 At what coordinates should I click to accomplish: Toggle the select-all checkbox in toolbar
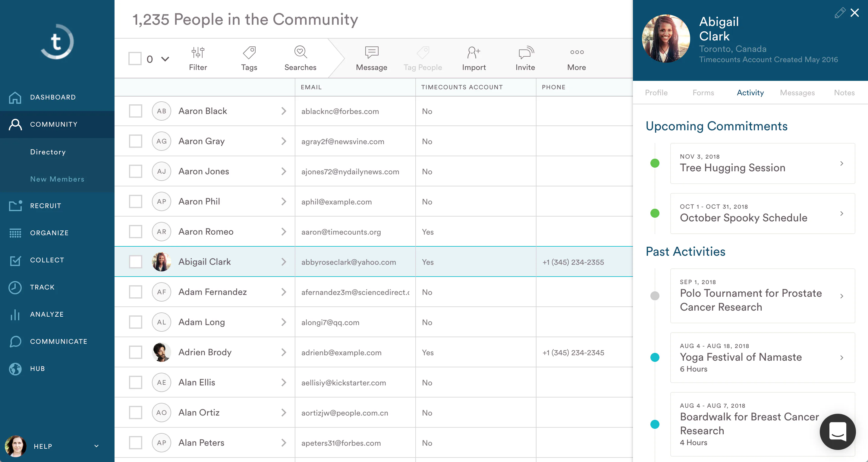point(135,59)
